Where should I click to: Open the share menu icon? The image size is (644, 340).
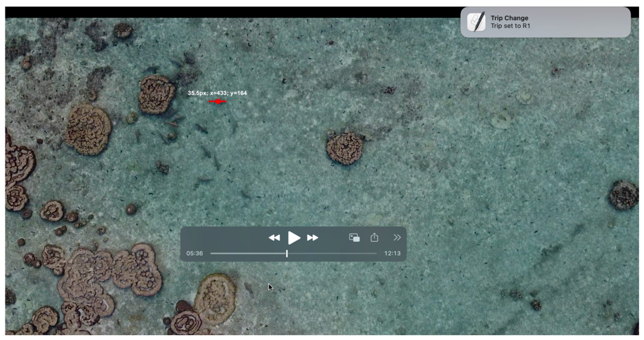tap(374, 237)
